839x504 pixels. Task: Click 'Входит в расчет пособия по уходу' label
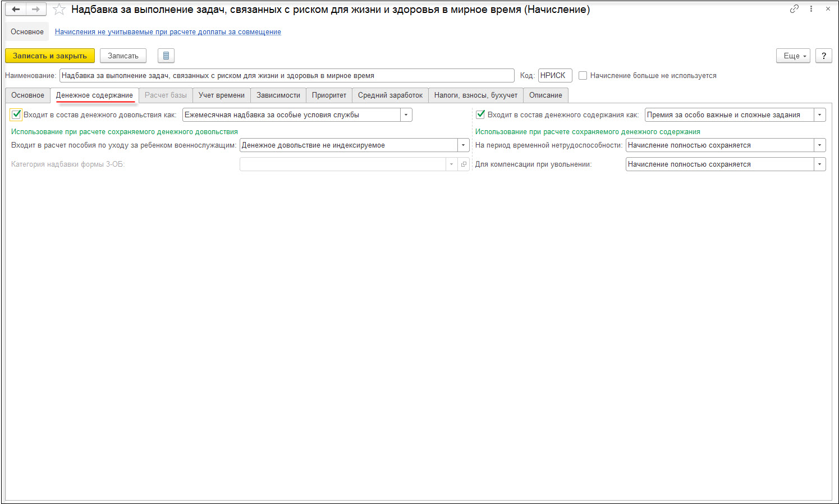tap(123, 145)
